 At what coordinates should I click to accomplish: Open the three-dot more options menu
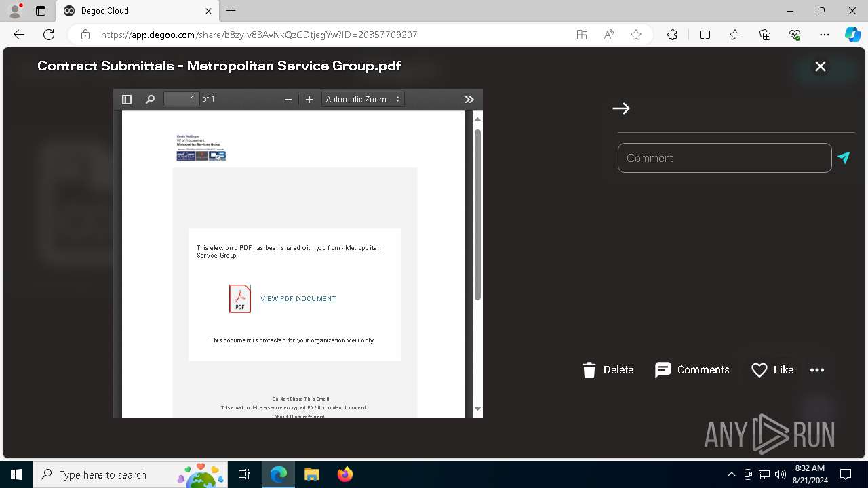pos(817,370)
